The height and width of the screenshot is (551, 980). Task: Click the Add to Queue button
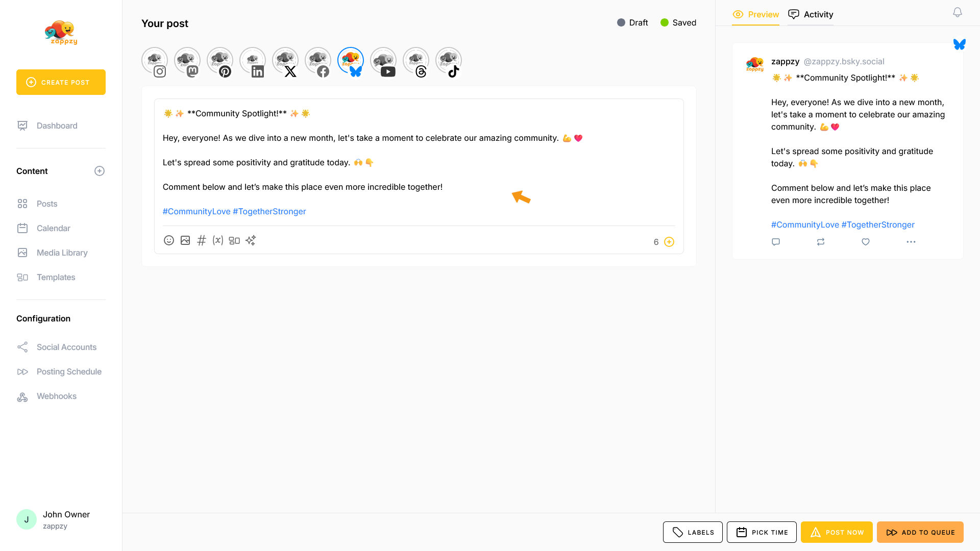920,532
